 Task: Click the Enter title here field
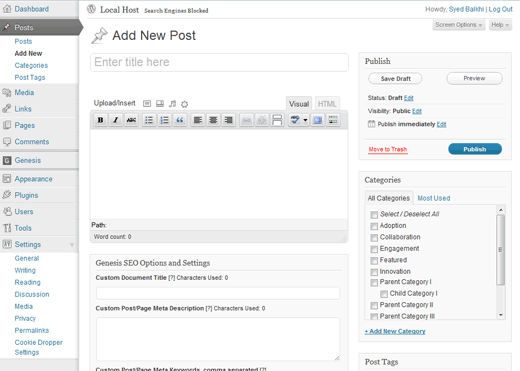[219, 62]
